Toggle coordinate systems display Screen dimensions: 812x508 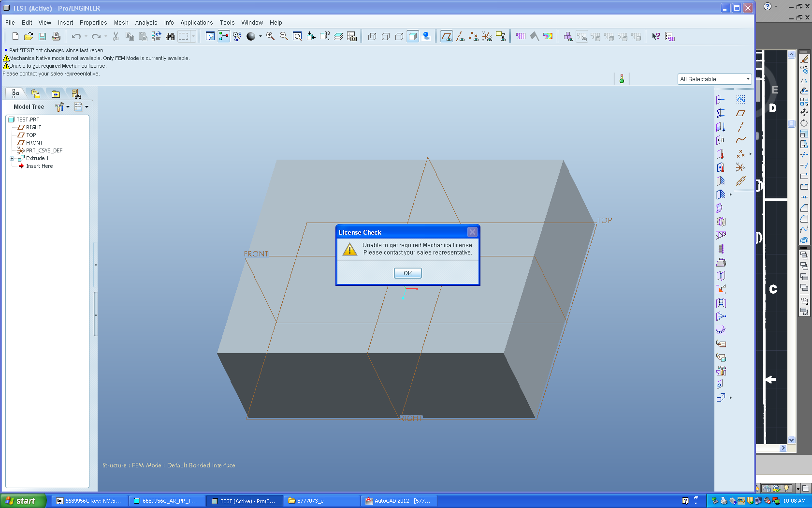tap(487, 36)
